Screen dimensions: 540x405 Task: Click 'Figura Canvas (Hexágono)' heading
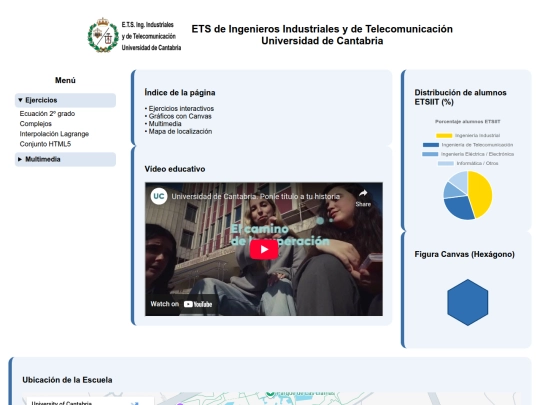(465, 254)
